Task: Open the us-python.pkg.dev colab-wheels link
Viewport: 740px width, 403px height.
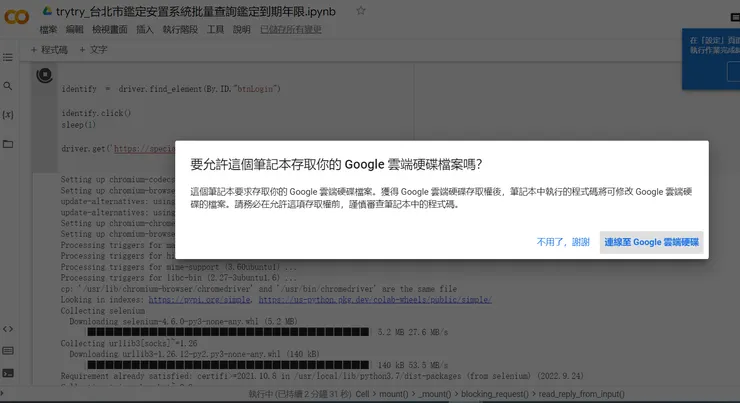Action: point(375,300)
